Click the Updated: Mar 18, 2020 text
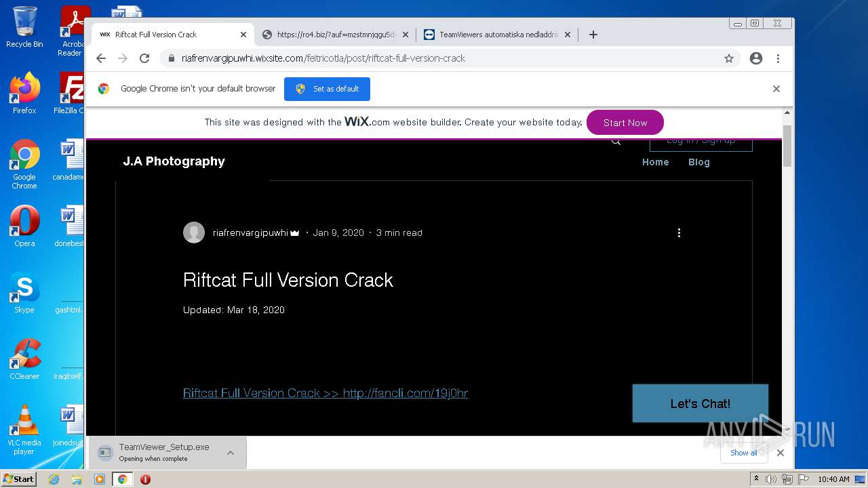This screenshot has height=488, width=868. click(x=234, y=310)
